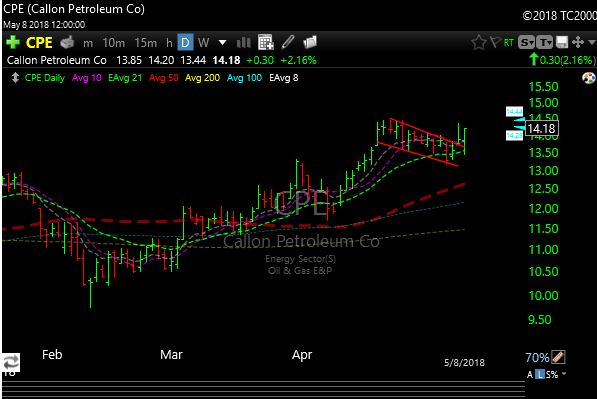Toggle the RT real-time indicator
This screenshot has height=399, width=597.
[x=509, y=43]
